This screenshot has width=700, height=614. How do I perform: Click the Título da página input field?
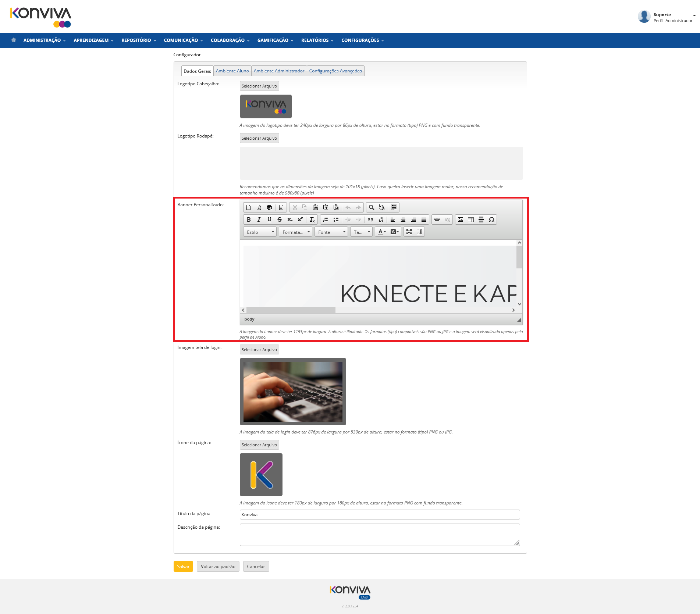[380, 515]
